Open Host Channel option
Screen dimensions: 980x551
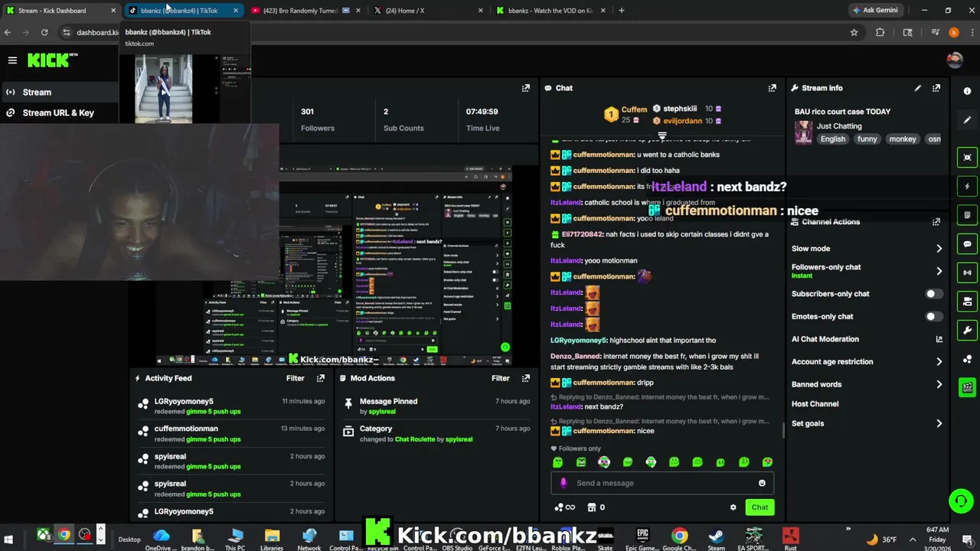pyautogui.click(x=815, y=404)
